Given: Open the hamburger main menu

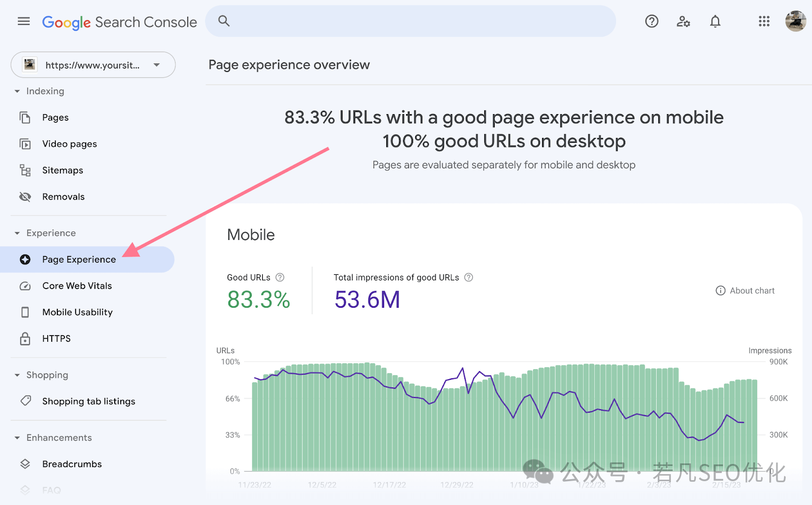Looking at the screenshot, I should (24, 21).
